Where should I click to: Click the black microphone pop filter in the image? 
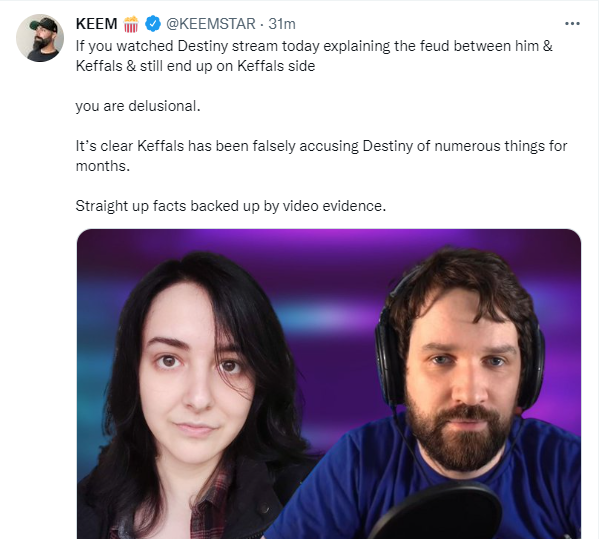pos(433,512)
